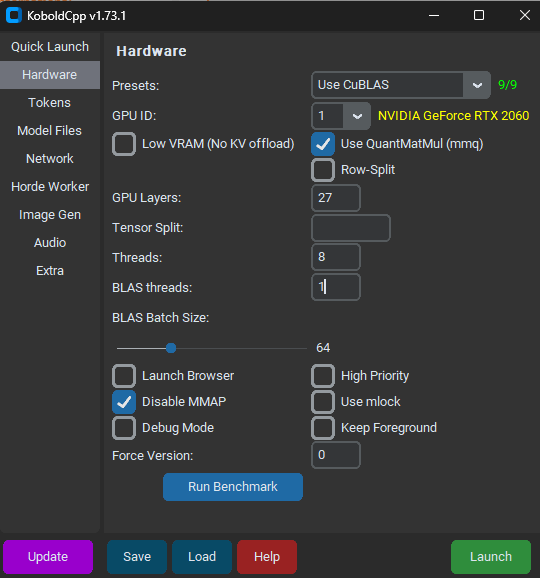Screen dimensions: 540x578
Task: Click the BLAS Batch Size slider handle
Action: point(171,348)
